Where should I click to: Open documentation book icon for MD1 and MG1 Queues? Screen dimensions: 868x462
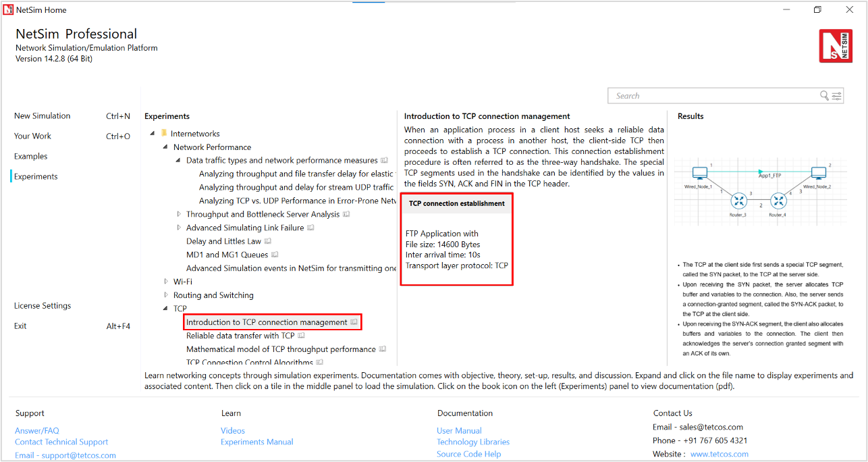pos(275,255)
